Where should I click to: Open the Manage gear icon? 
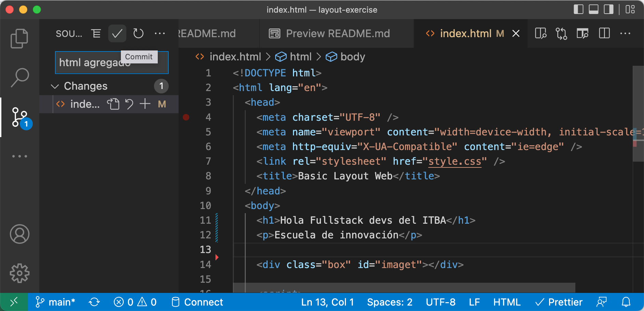coord(19,273)
